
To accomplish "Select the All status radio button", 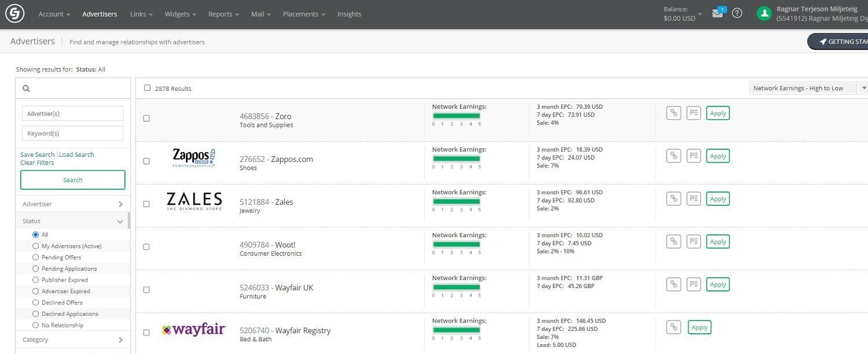I will pyautogui.click(x=36, y=234).
